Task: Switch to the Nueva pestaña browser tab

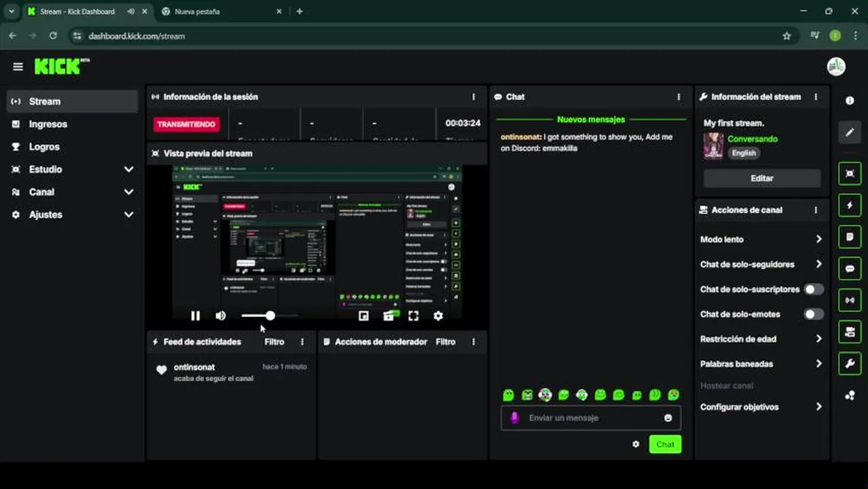Action: [221, 12]
